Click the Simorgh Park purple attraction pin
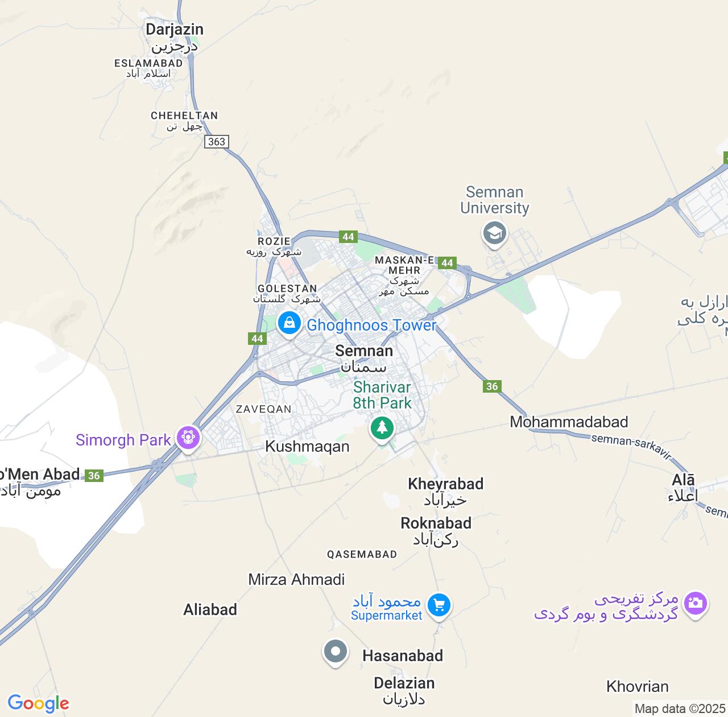 188,438
